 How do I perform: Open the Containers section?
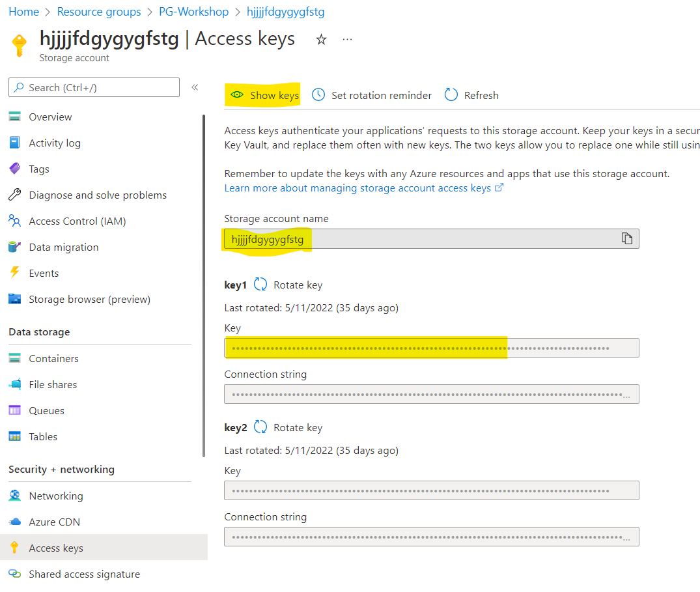click(x=53, y=359)
